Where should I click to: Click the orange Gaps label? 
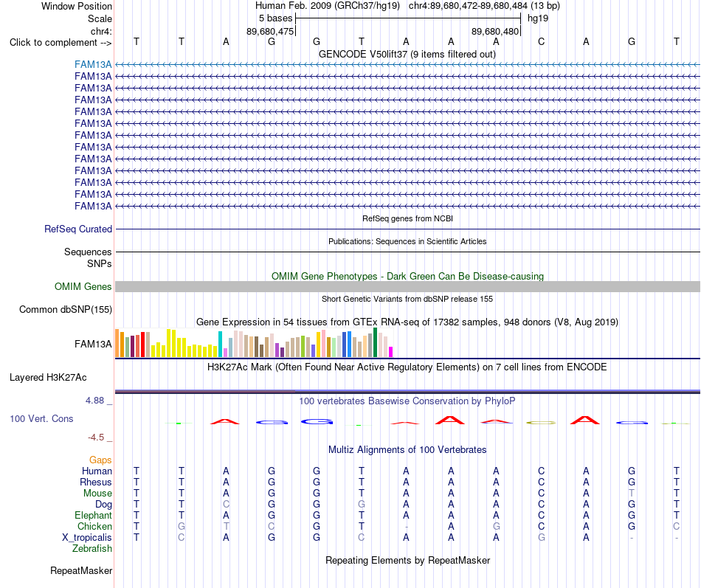tap(100, 460)
